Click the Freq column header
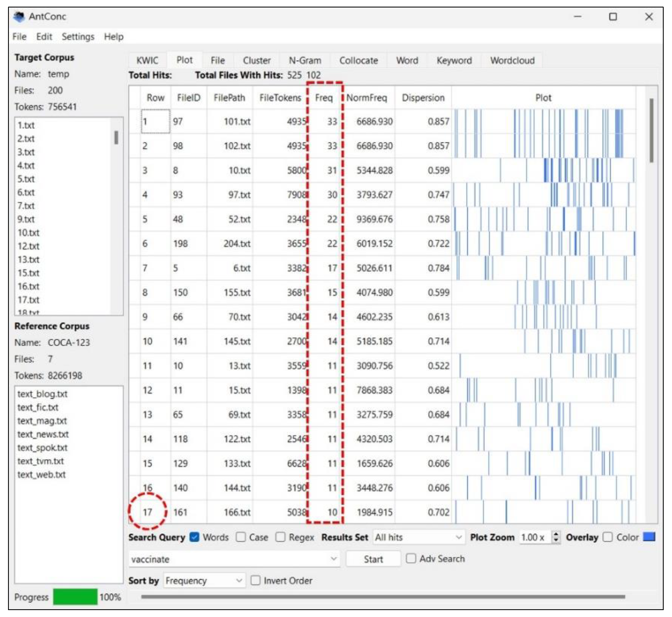This screenshot has width=672, height=617. (x=324, y=98)
